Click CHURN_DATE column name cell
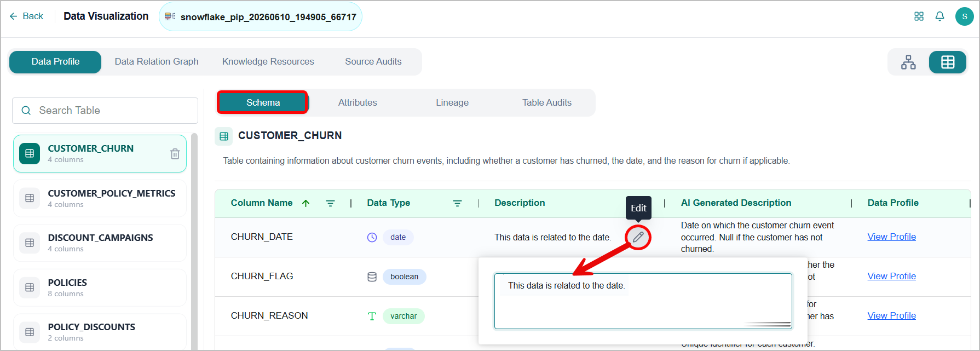Viewport: 980px width, 351px height. coord(262,237)
